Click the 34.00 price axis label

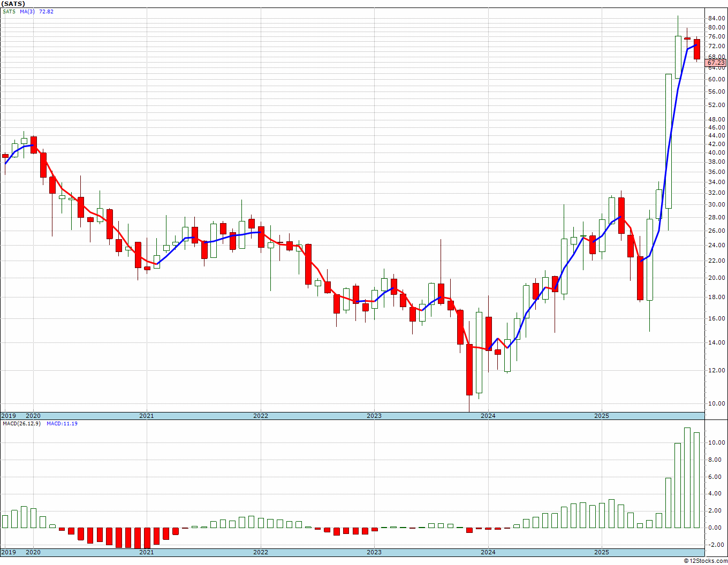(716, 182)
